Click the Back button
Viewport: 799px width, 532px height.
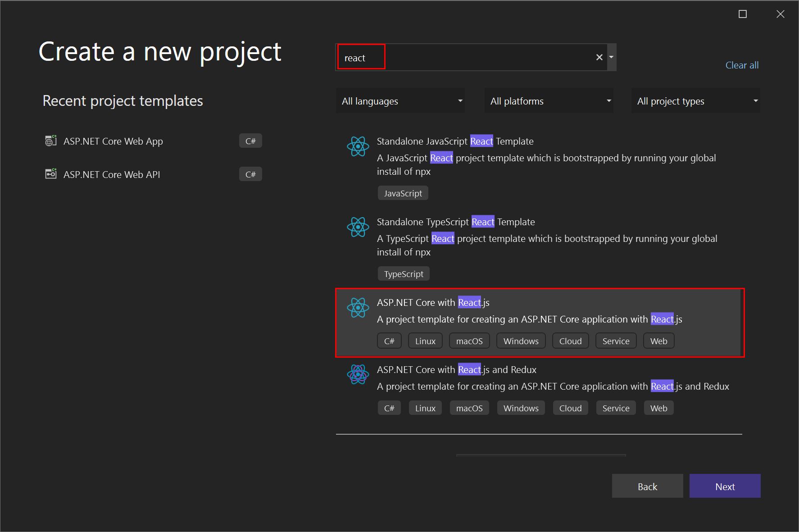[647, 486]
